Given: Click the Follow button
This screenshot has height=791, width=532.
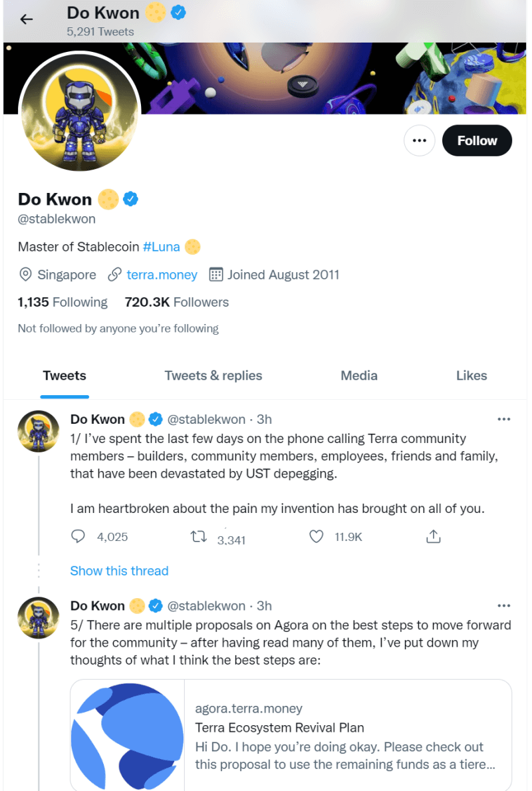Looking at the screenshot, I should pos(477,140).
